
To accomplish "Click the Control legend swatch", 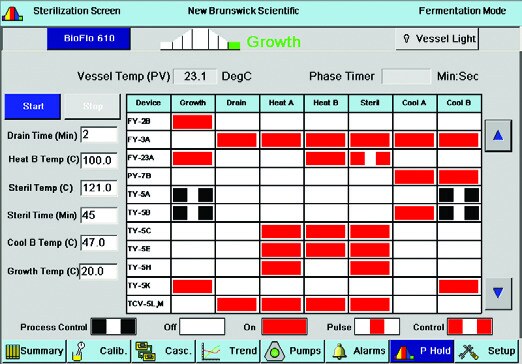I will tap(470, 327).
